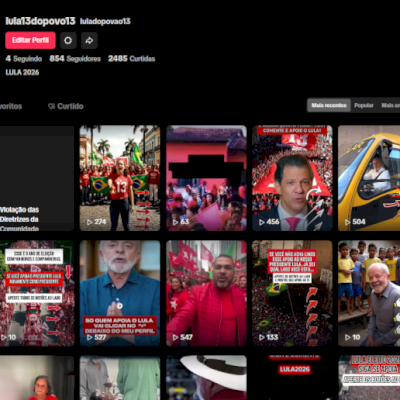Open the LULA2026 black video thumbnail

(292, 378)
